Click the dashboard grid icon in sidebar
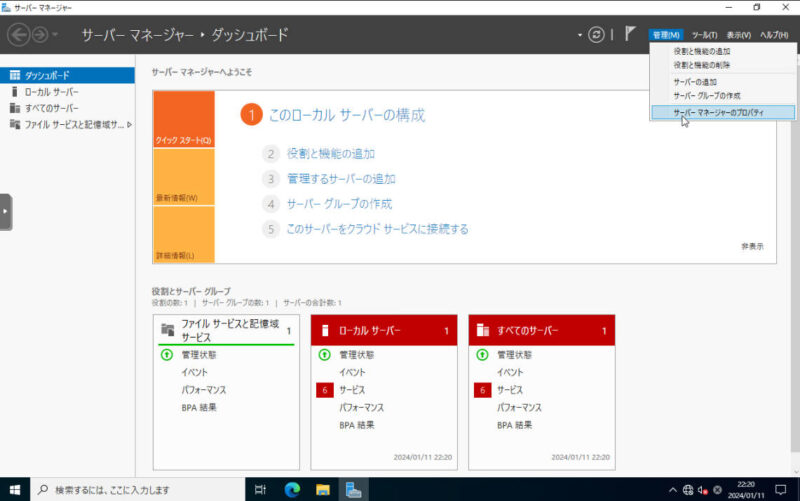 click(x=15, y=76)
